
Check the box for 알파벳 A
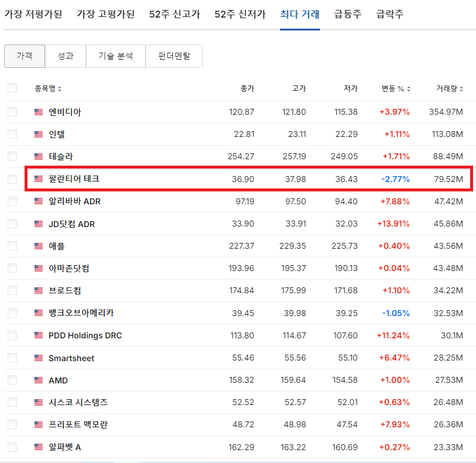pos(12,447)
